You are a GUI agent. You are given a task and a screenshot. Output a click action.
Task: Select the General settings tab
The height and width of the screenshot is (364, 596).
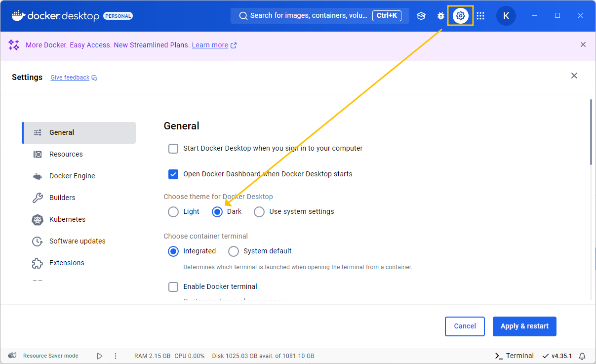click(x=79, y=132)
